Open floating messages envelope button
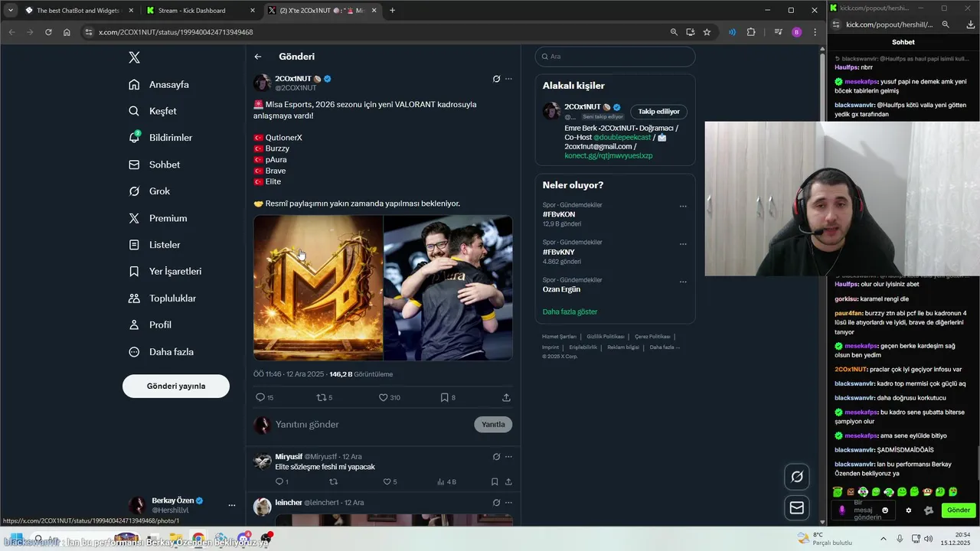Image resolution: width=980 pixels, height=551 pixels. click(797, 507)
